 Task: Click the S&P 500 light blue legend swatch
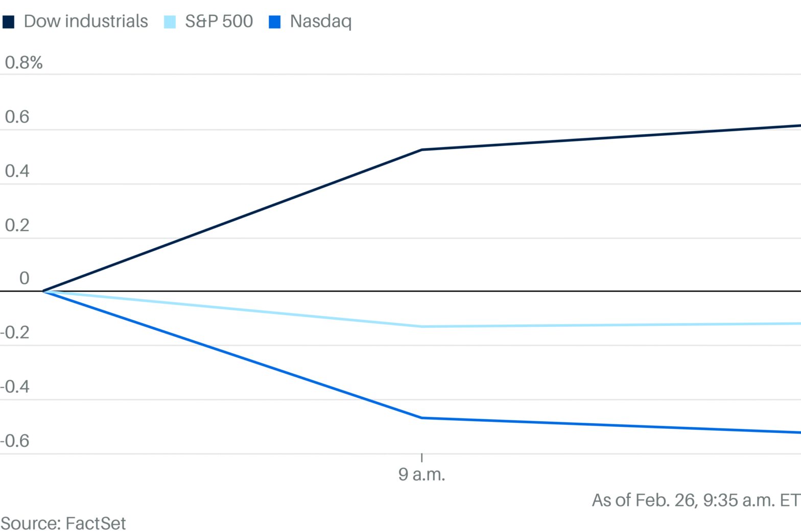[x=170, y=22]
